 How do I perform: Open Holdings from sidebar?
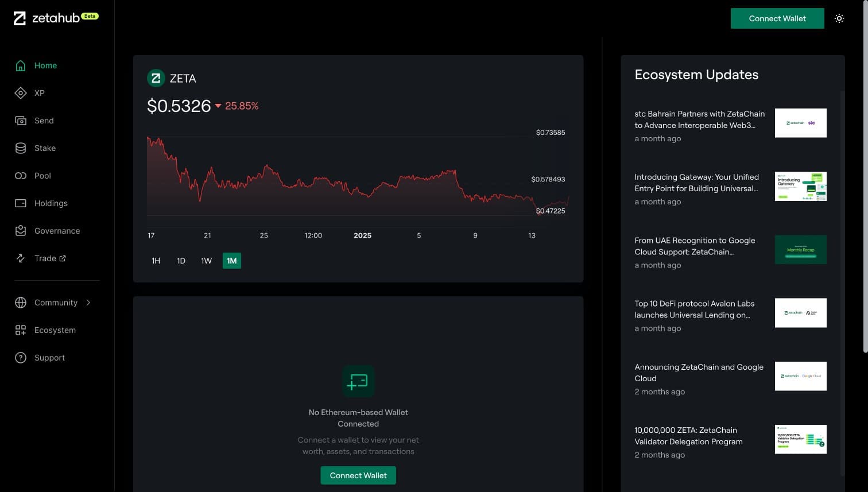[51, 203]
